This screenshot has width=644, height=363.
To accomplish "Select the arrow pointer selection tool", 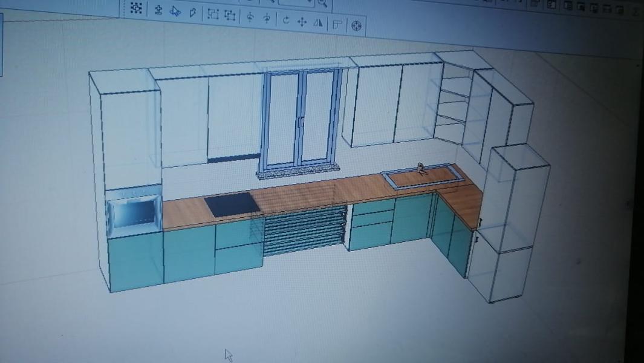I will point(175,11).
